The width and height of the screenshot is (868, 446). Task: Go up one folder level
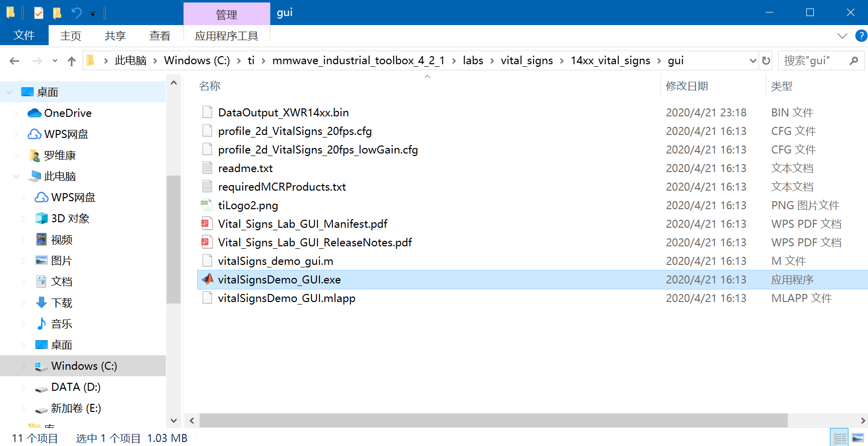coord(72,61)
